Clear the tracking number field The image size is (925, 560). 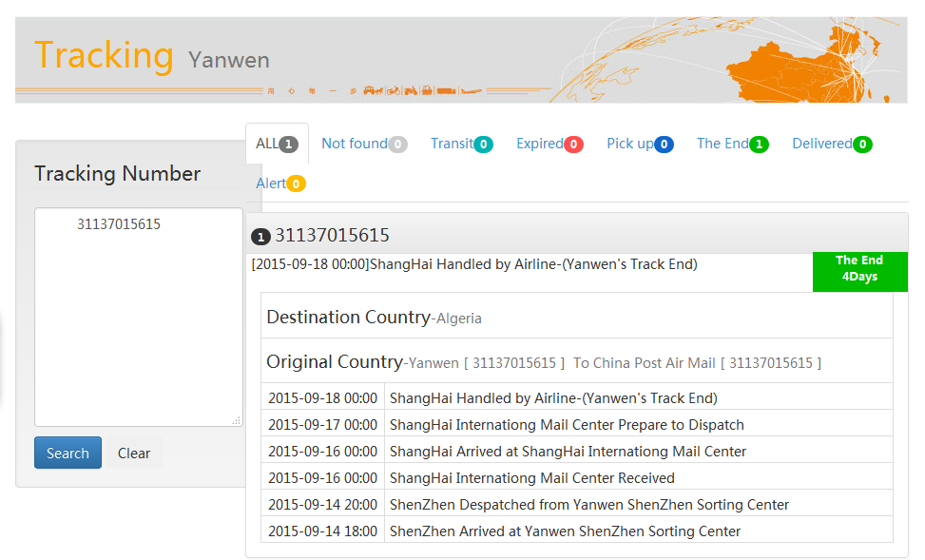134,453
